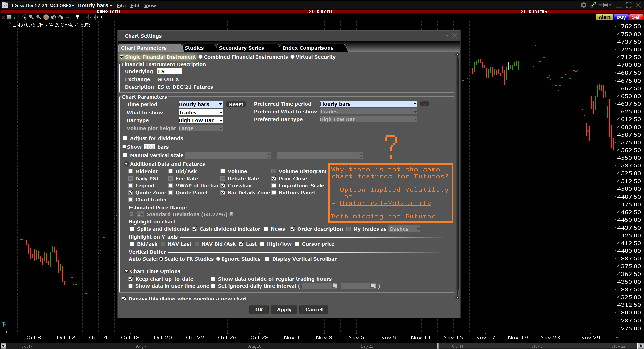Open the File menu
Screen dimensions: 644x349
coord(121,5)
